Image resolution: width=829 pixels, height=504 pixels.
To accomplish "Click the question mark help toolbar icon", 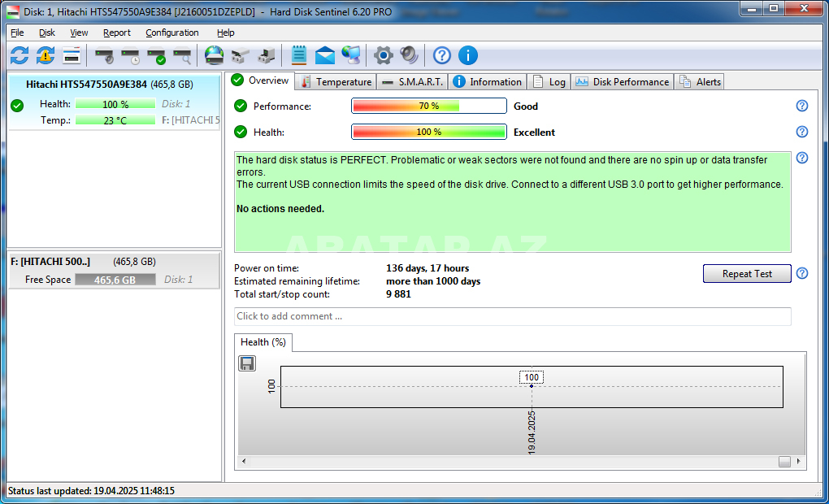I will [x=442, y=55].
